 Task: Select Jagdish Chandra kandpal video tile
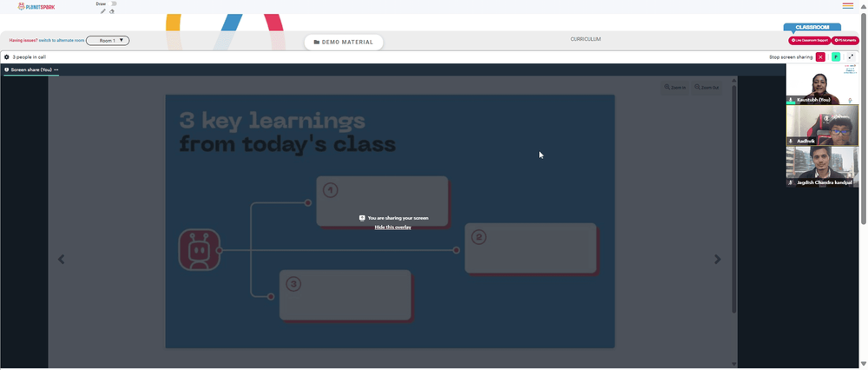click(822, 167)
